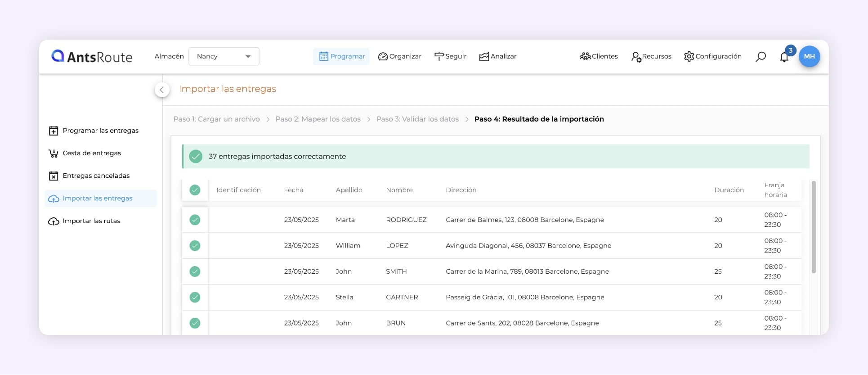Image resolution: width=868 pixels, height=375 pixels.
Task: Open the Almacén Nancy dropdown
Action: pos(224,56)
